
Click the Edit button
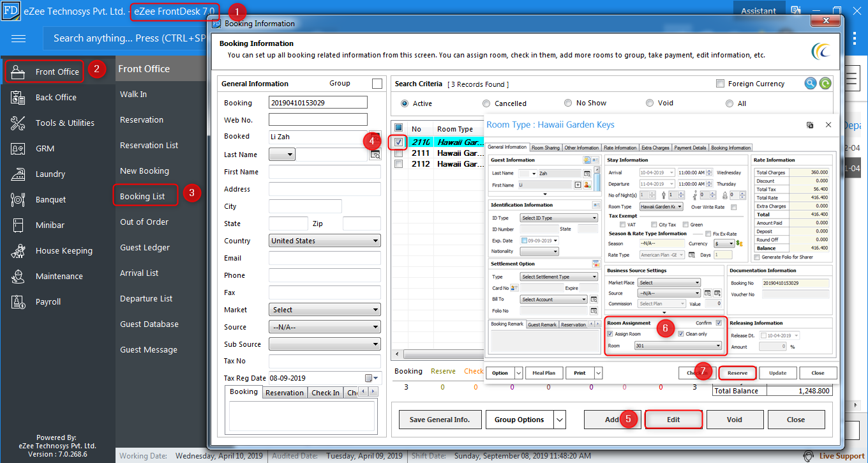click(x=673, y=420)
